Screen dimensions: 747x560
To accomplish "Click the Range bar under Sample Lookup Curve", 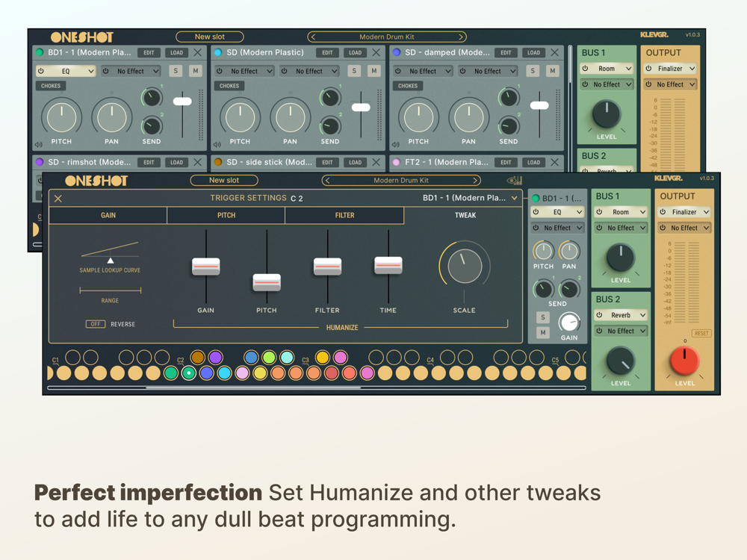I will pos(110,290).
